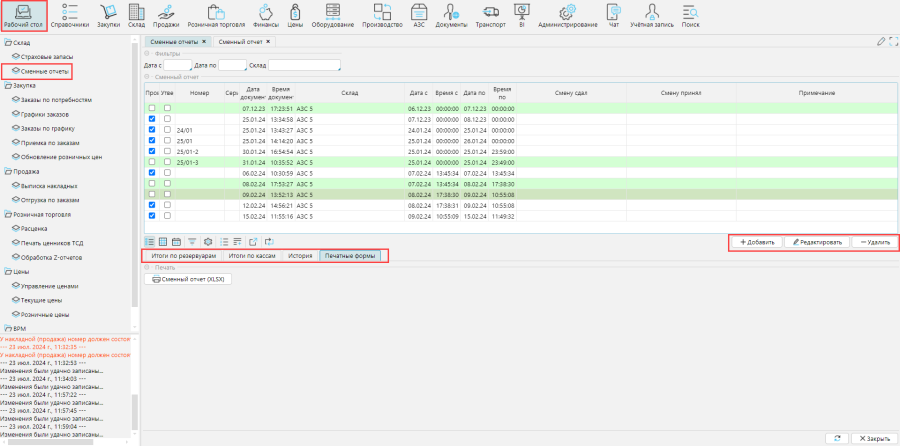This screenshot has height=446, width=900.
Task: Open the Чат icon in top bar
Action: 615,14
